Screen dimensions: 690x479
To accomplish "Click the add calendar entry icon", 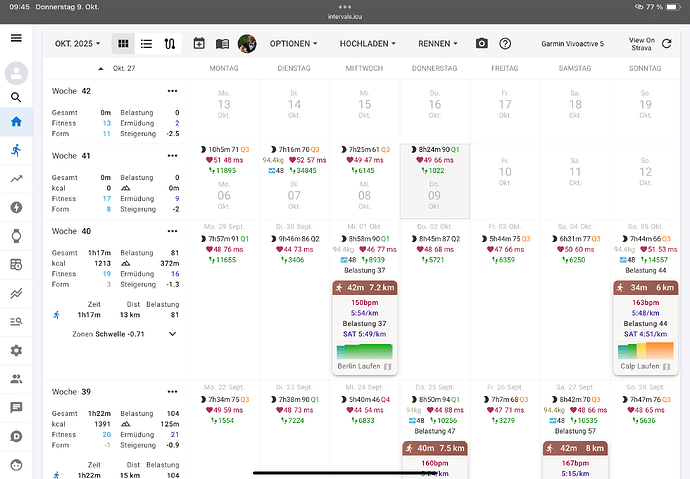I will pos(199,44).
